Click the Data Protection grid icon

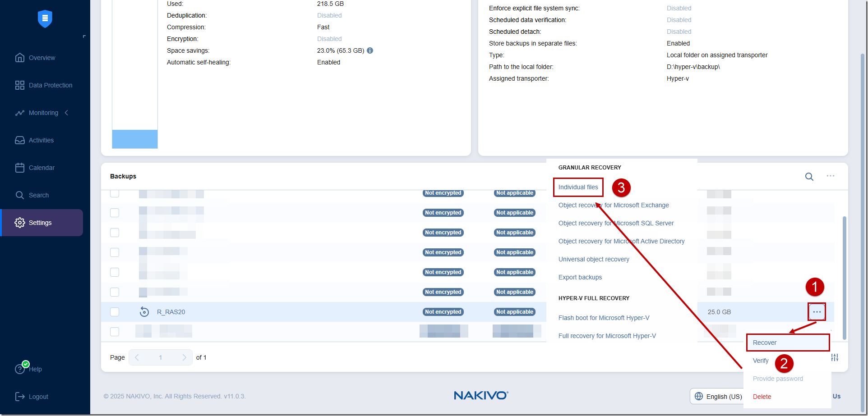[x=19, y=85]
